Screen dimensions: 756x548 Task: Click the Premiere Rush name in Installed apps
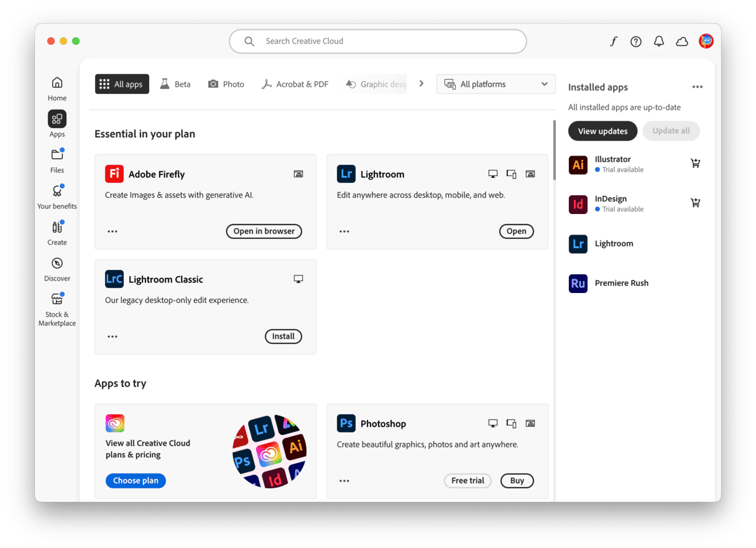[x=622, y=283]
